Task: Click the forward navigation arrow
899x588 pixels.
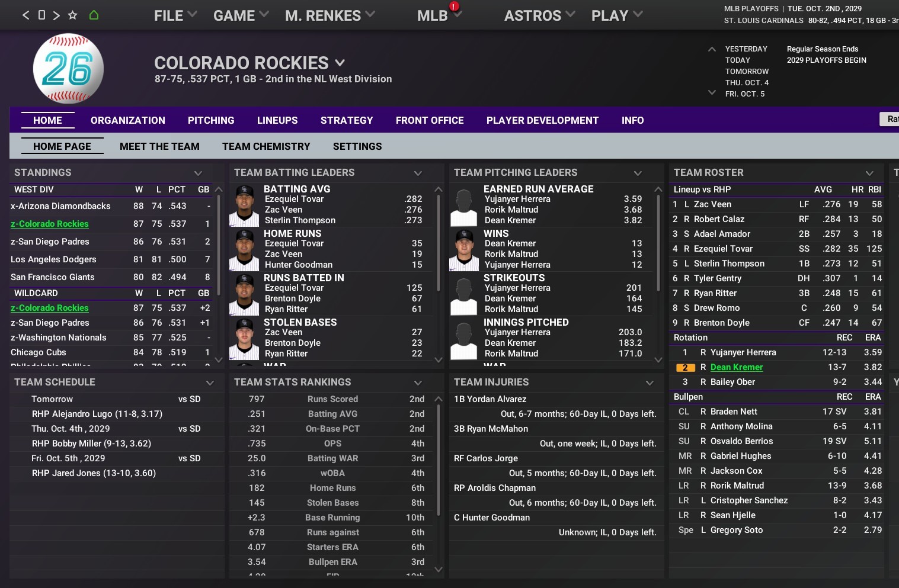Action: [56, 15]
